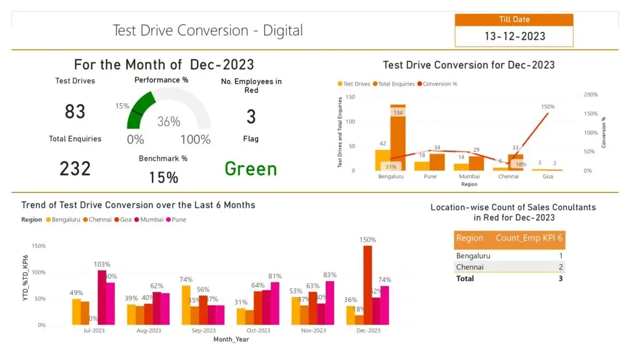Click Pune in the trend chart legend
The width and height of the screenshot is (630, 364).
(178, 220)
